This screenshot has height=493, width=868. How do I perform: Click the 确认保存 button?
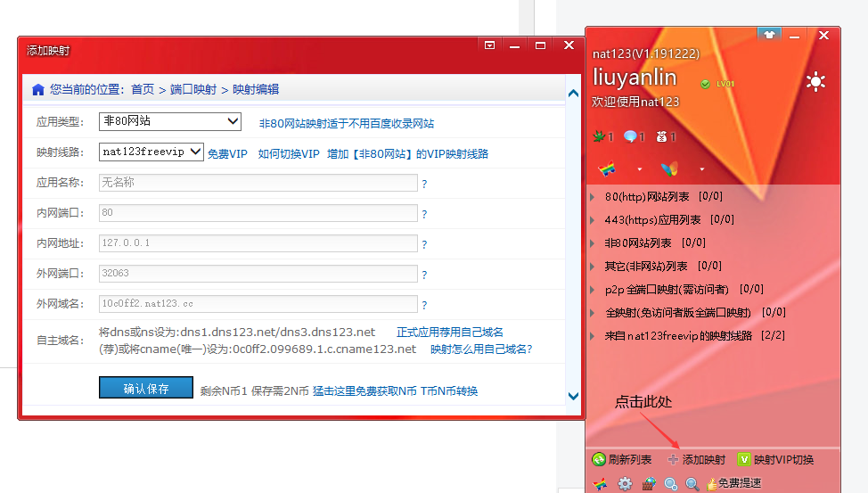[x=146, y=388]
